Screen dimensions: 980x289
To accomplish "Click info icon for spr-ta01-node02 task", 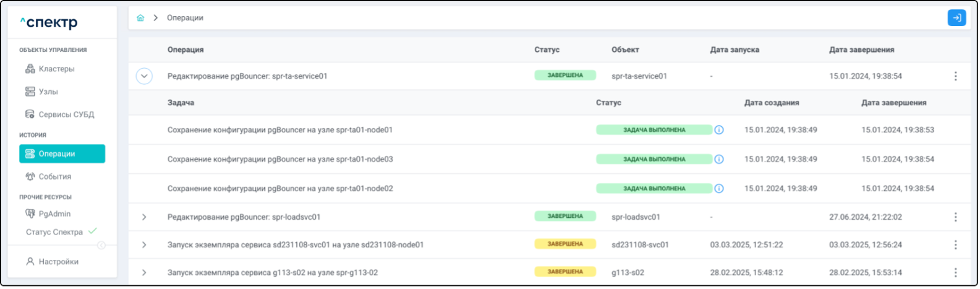I will click(718, 188).
